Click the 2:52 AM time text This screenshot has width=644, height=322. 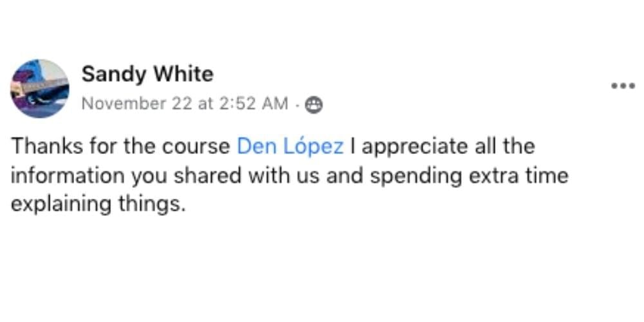click(x=252, y=104)
